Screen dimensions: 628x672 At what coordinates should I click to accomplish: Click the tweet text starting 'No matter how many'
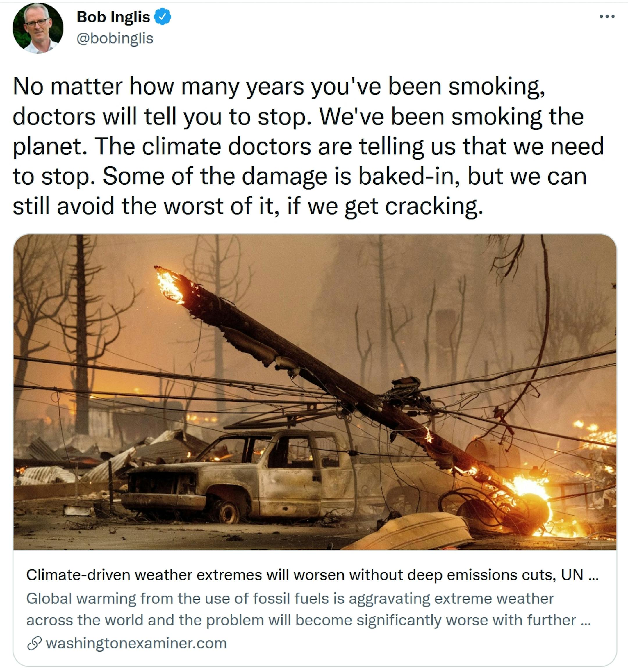[x=308, y=146]
